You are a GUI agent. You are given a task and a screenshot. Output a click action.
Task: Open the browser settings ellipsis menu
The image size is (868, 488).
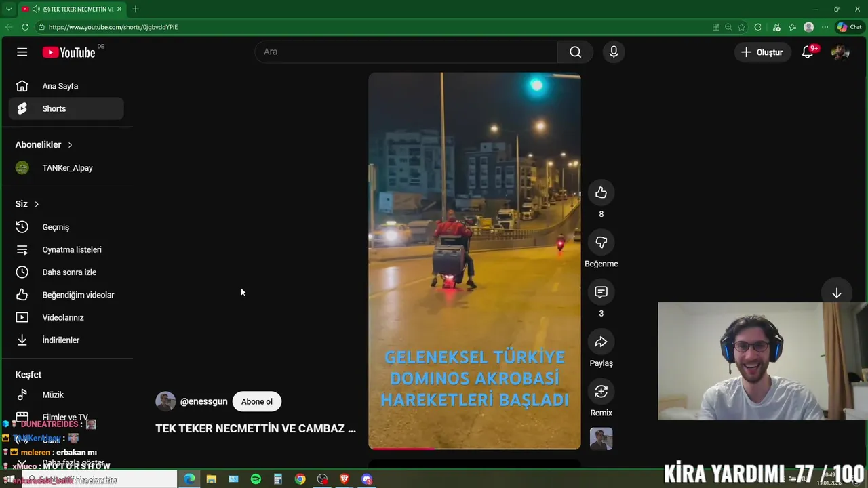tap(825, 27)
